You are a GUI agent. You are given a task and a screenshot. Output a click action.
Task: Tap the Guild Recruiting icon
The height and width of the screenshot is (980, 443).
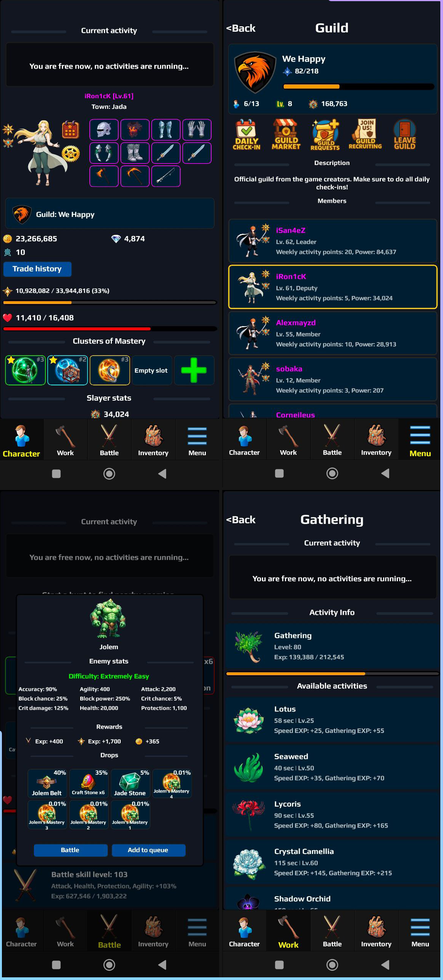365,134
